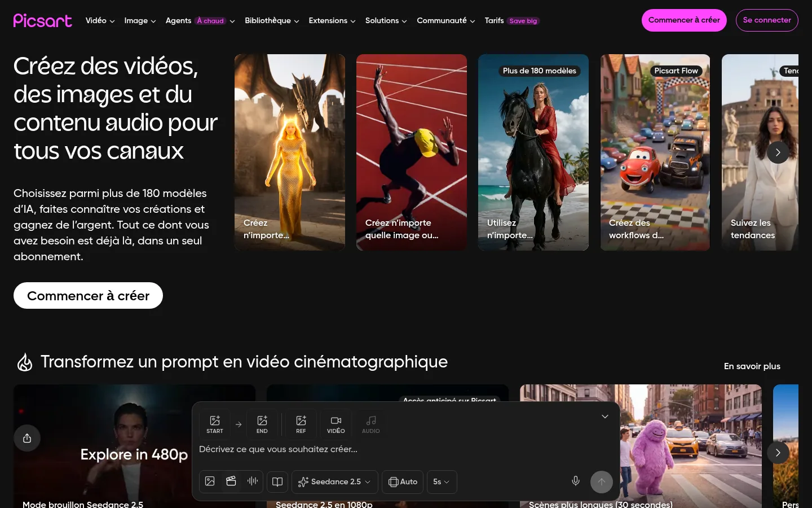Add a VIDÉO reference clip
This screenshot has width=812, height=508.
(336, 424)
